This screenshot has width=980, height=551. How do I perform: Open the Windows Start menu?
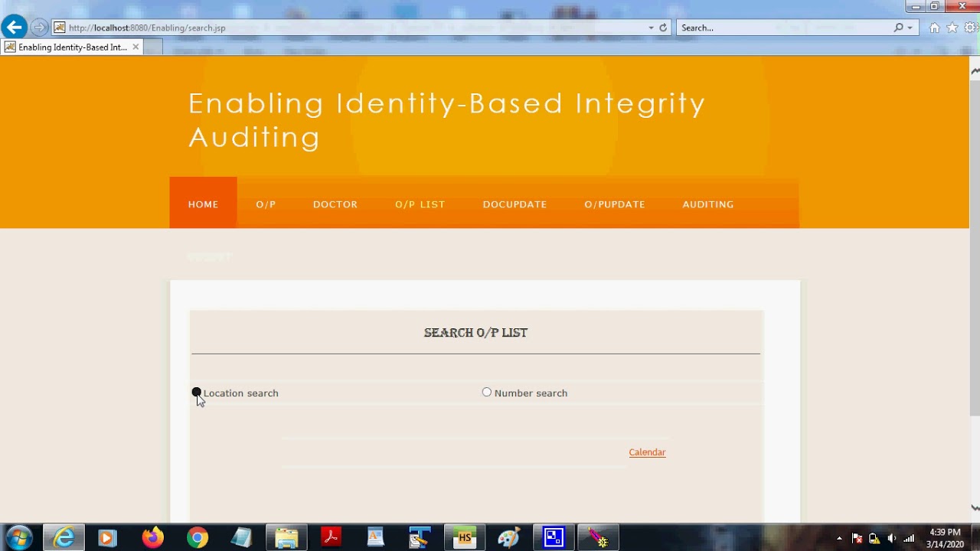[x=18, y=538]
